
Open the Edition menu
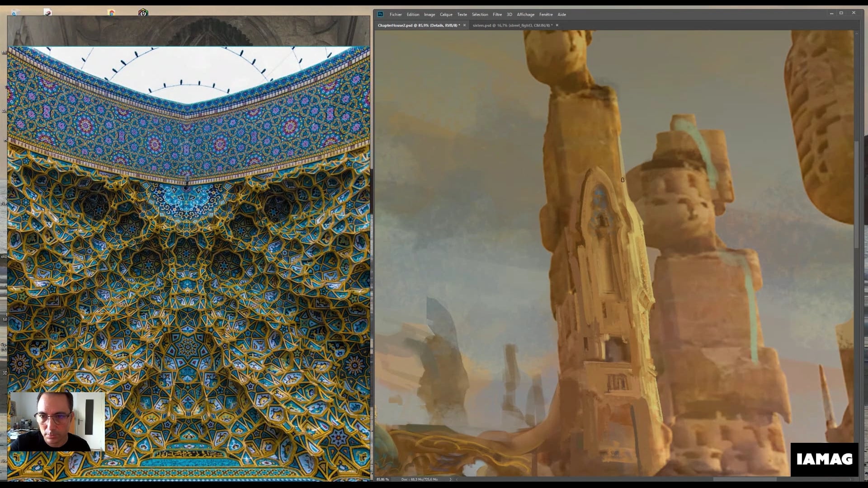[413, 14]
